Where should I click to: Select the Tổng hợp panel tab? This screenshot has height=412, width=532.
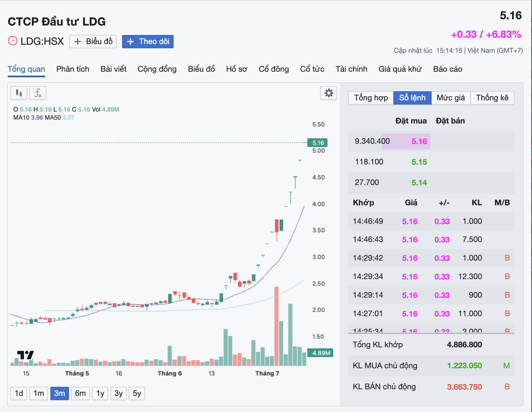(x=371, y=98)
